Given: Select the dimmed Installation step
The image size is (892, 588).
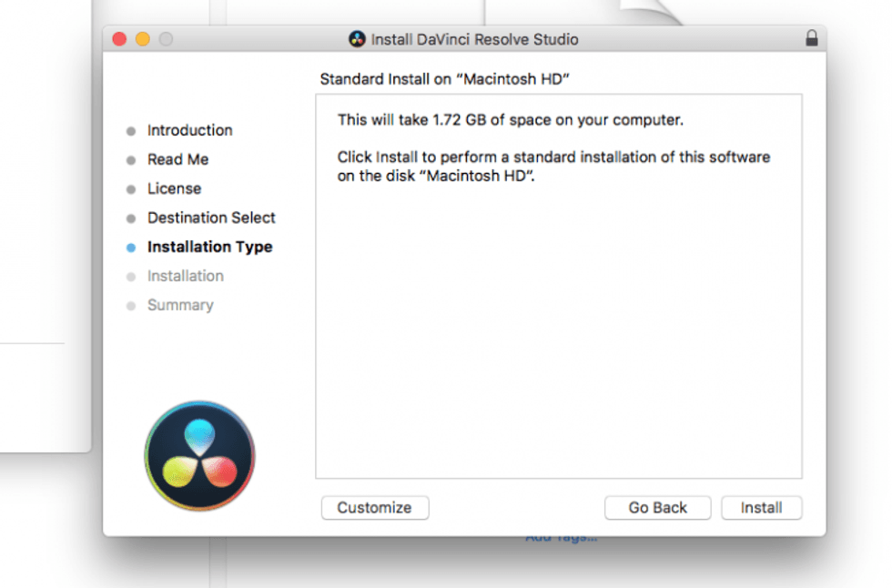Looking at the screenshot, I should [186, 276].
